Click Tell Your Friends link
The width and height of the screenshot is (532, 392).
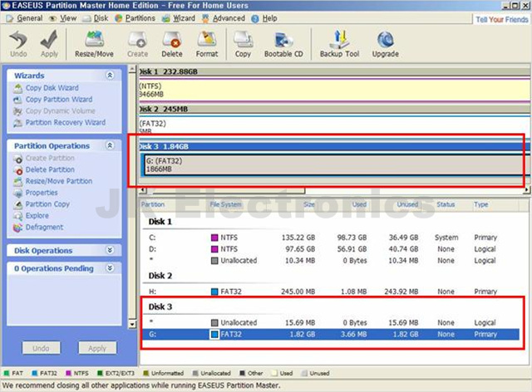(501, 20)
